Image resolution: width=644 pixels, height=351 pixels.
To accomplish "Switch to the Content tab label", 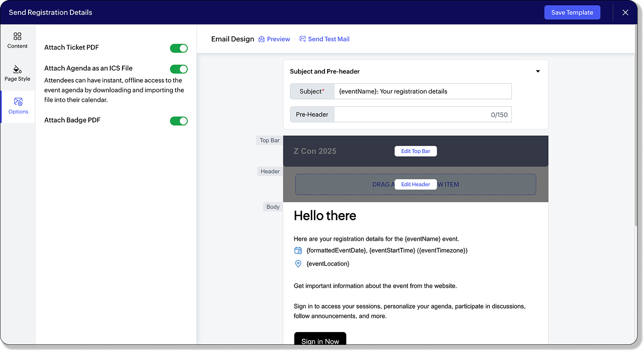I will tap(17, 46).
